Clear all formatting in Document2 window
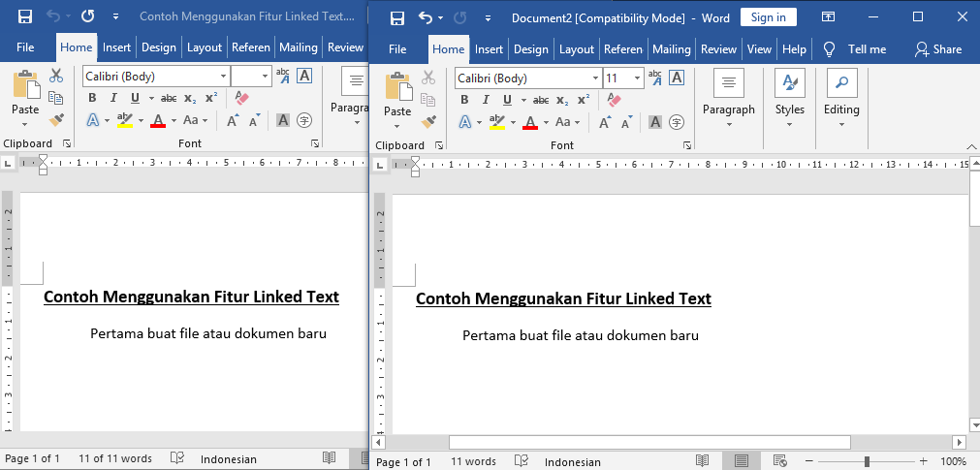The width and height of the screenshot is (980, 470). point(614,100)
